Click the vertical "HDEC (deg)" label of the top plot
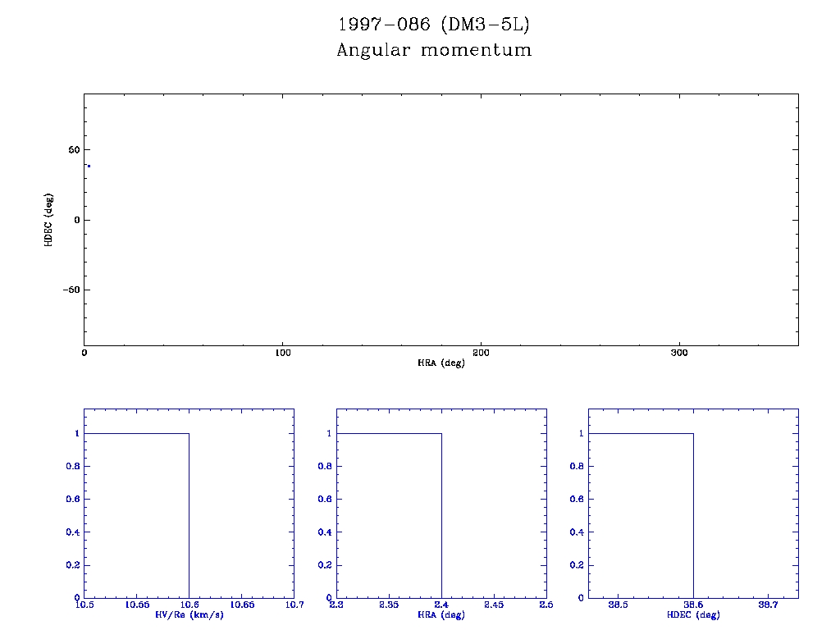840x630 pixels. point(49,220)
